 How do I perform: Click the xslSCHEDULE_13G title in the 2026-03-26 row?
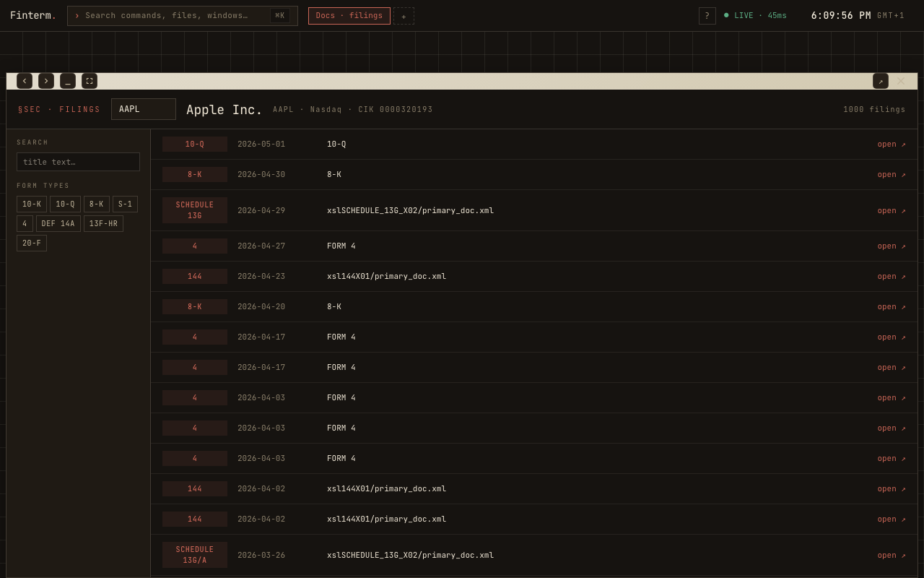tap(411, 556)
